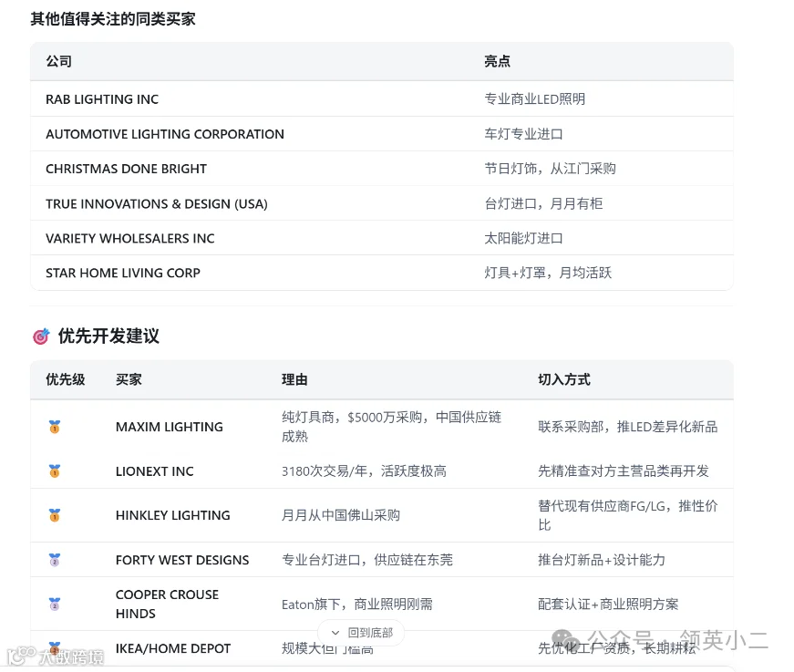794x672 pixels.
Task: Select 先精准查对方主营品类再开发 cell
Action: pyautogui.click(x=624, y=471)
